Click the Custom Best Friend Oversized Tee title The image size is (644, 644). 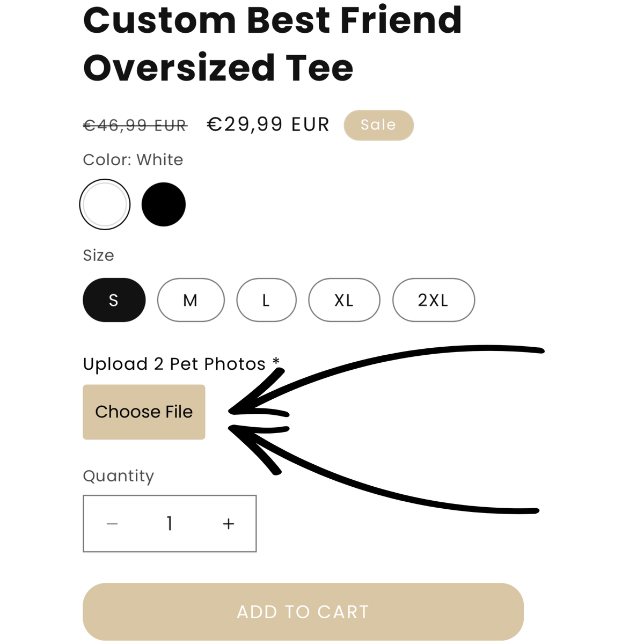pos(273,44)
